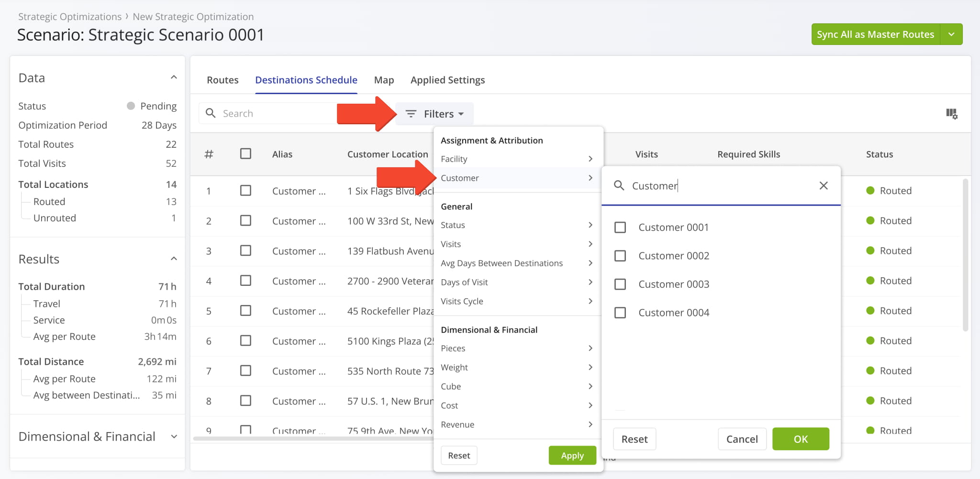980x479 pixels.
Task: Check the checkbox on row 2
Action: (245, 220)
